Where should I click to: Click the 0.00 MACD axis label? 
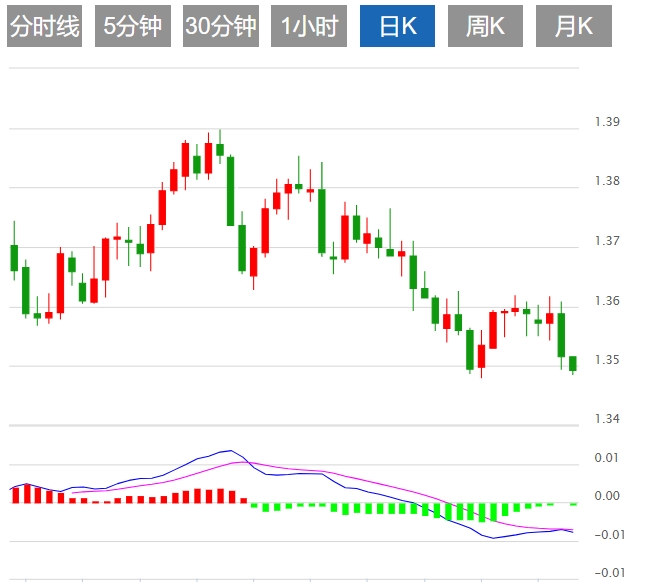(x=606, y=496)
